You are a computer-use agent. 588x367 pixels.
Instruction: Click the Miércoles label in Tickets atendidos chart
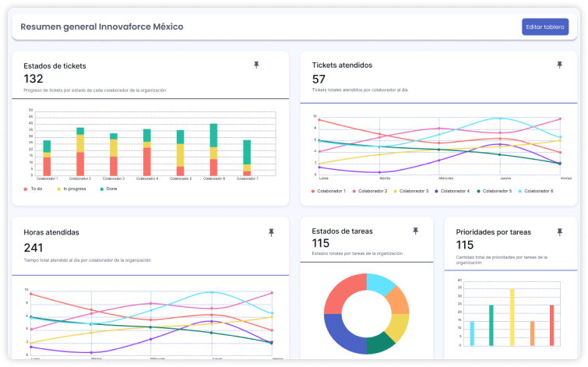click(446, 178)
